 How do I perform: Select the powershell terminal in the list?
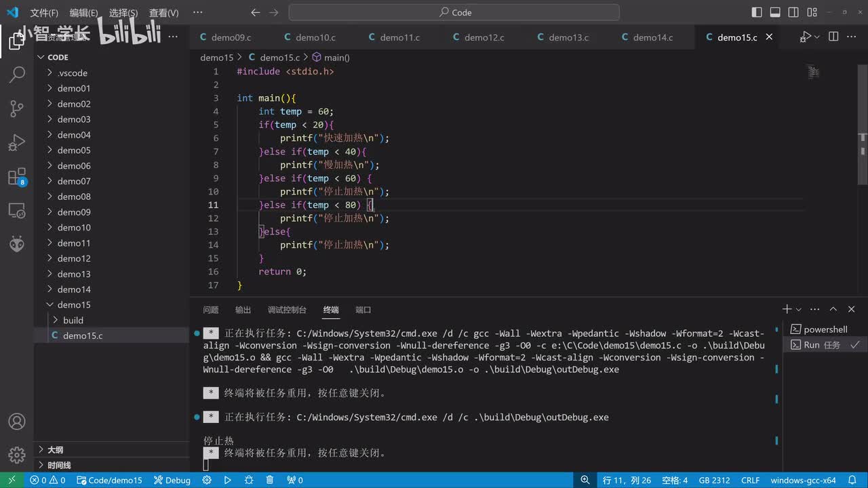click(826, 329)
